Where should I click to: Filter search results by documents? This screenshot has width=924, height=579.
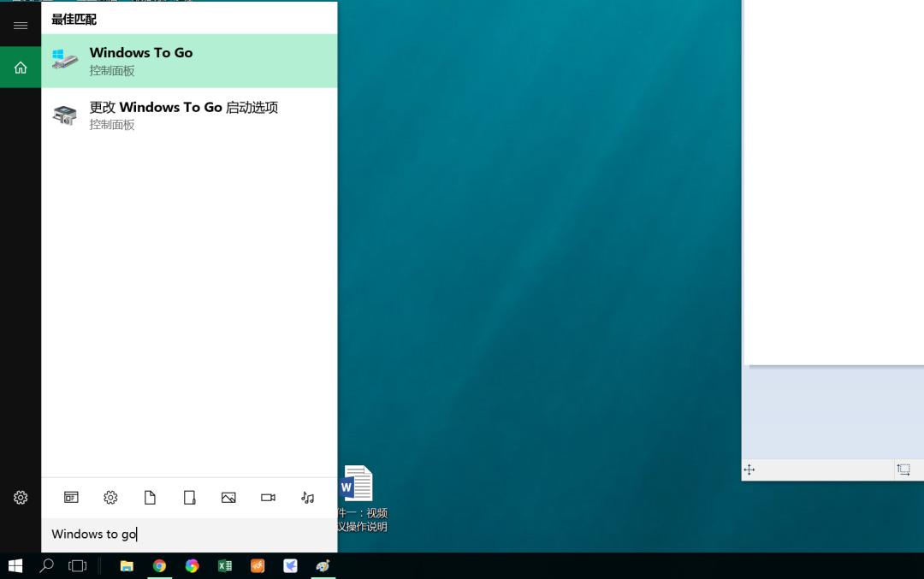coord(150,498)
